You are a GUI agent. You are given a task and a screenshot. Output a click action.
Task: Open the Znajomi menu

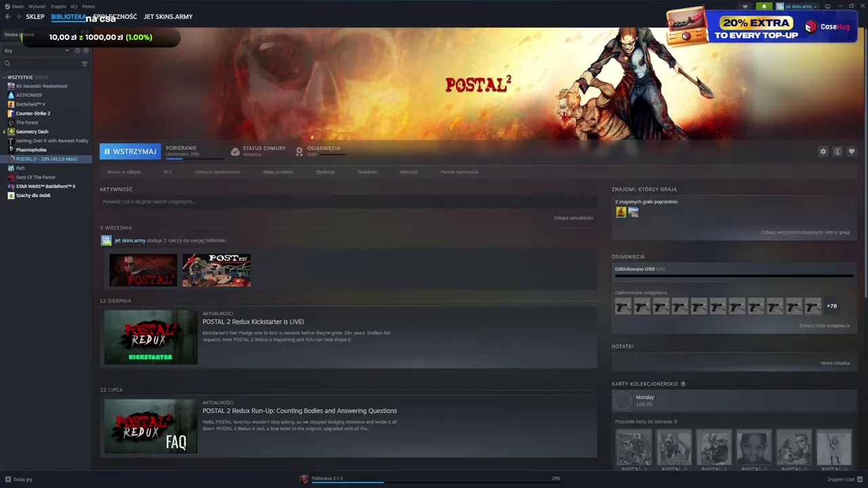point(58,6)
